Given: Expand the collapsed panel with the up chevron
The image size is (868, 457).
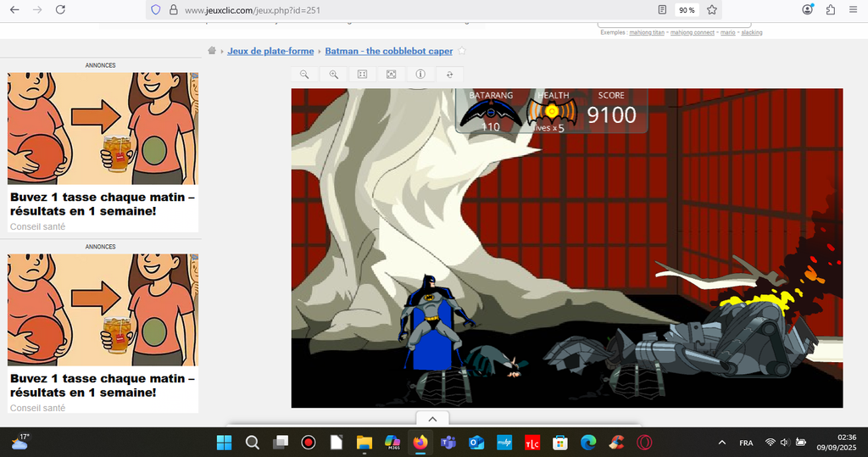Looking at the screenshot, I should point(432,420).
